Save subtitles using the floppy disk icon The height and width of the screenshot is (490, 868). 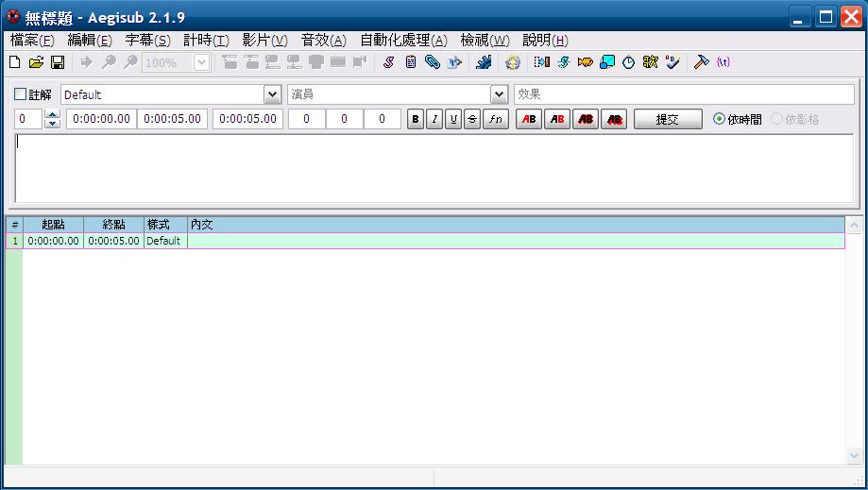click(58, 62)
